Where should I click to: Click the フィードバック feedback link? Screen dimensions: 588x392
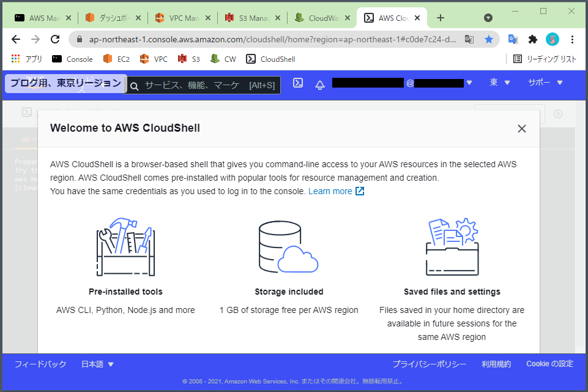[40, 364]
